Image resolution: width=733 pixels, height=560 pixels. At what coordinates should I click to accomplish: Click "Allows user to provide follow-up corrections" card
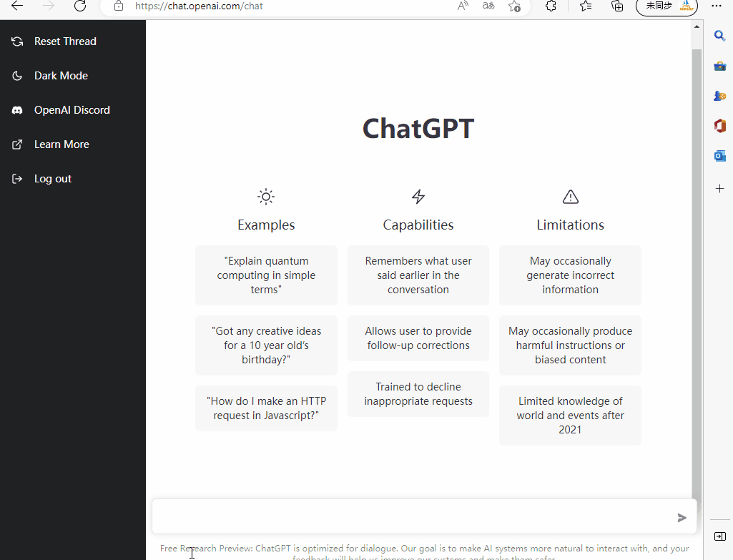tap(418, 338)
